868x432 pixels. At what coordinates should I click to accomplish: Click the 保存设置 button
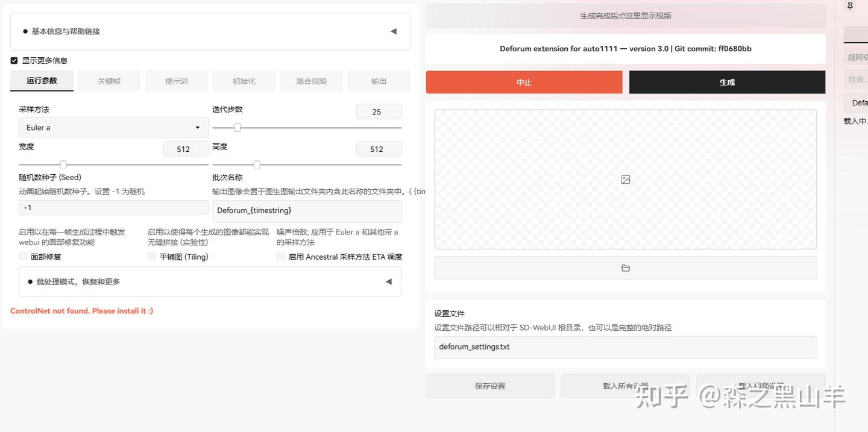pyautogui.click(x=490, y=386)
